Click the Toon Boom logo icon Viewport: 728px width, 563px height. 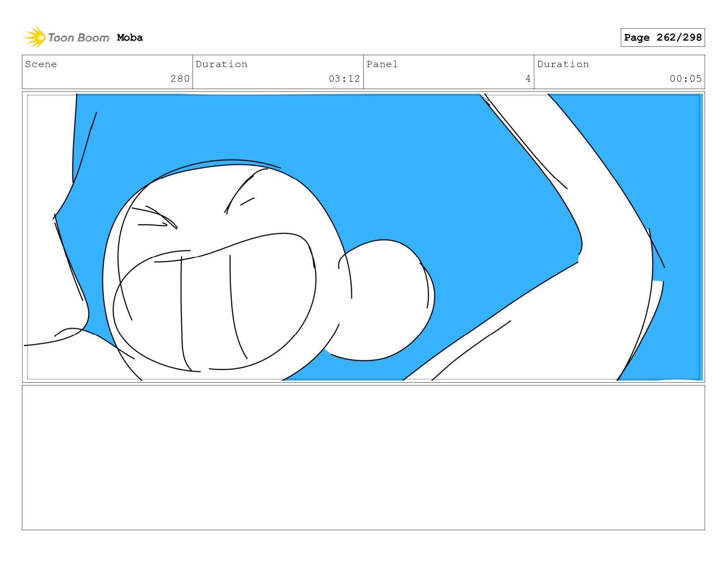(x=35, y=38)
